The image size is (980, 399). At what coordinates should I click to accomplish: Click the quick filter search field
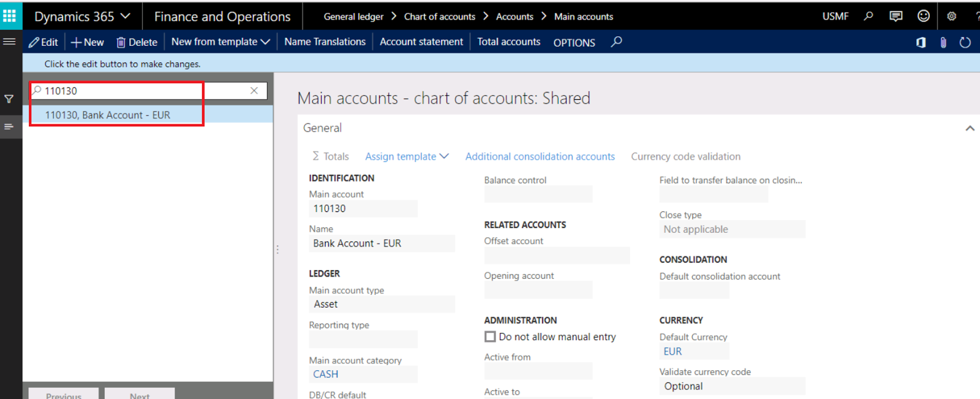tap(149, 91)
